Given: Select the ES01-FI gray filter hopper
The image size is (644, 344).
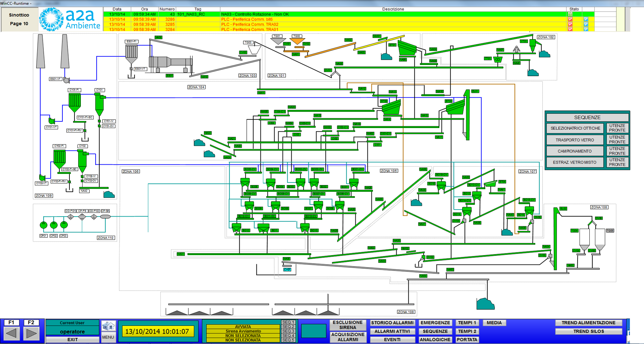Looking at the screenshot, I should pyautogui.click(x=131, y=54).
